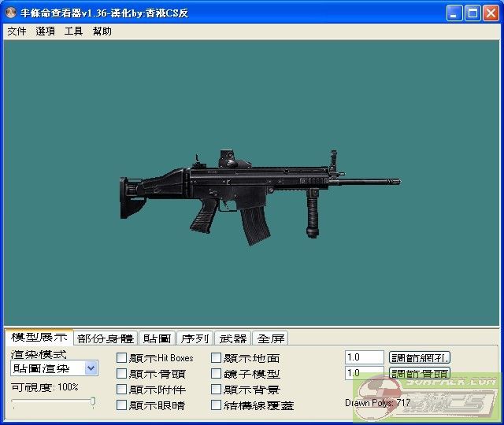Minimize the model viewer window
Screen dimensions: 504x425
454,13
